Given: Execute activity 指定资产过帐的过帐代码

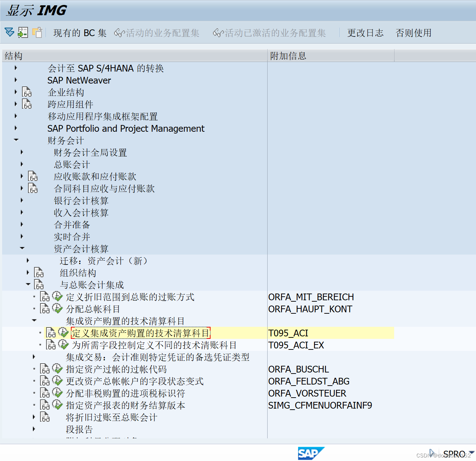Looking at the screenshot, I should point(57,368).
